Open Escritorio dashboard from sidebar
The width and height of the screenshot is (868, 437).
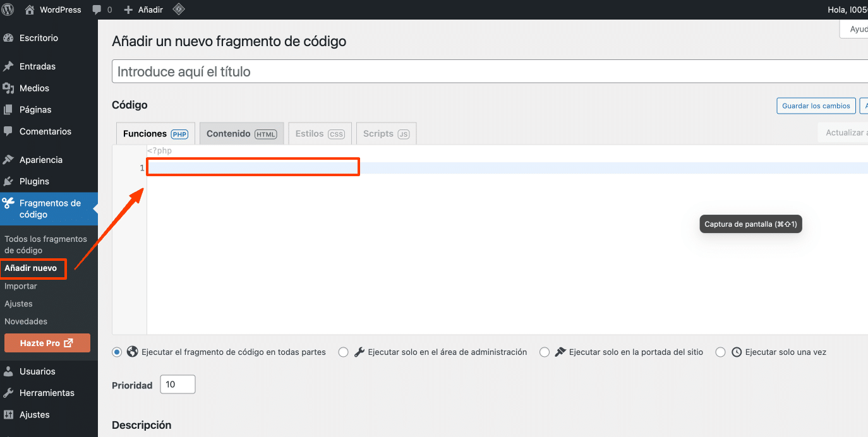tap(39, 38)
